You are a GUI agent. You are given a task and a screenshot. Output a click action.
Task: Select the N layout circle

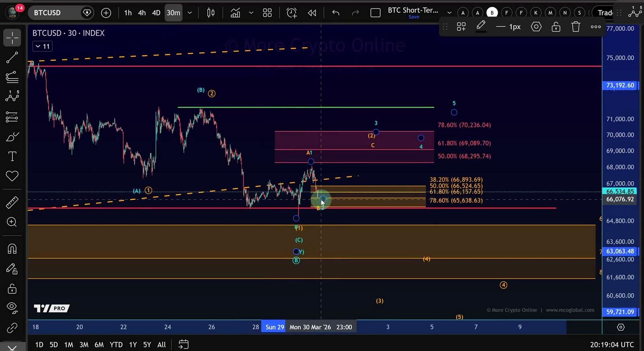point(565,13)
